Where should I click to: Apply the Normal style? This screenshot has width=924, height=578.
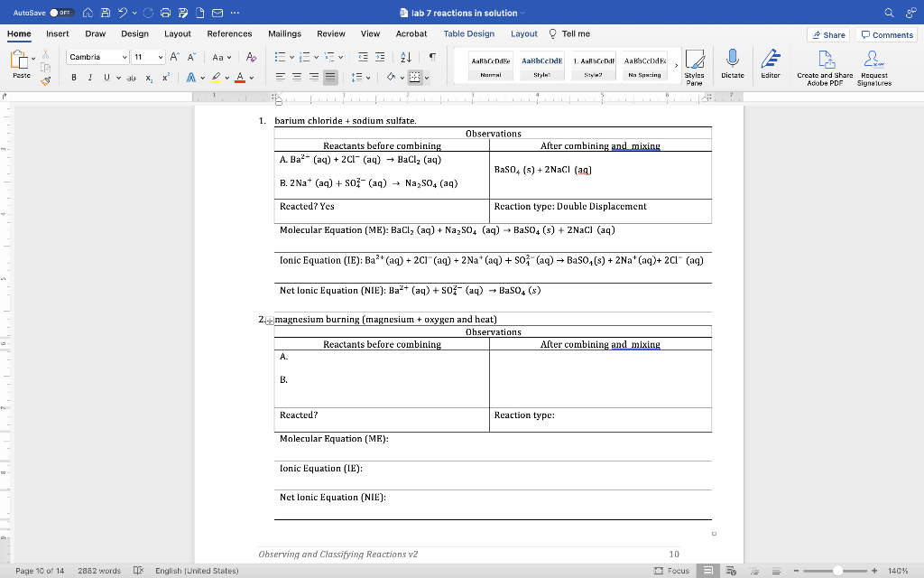(490, 65)
